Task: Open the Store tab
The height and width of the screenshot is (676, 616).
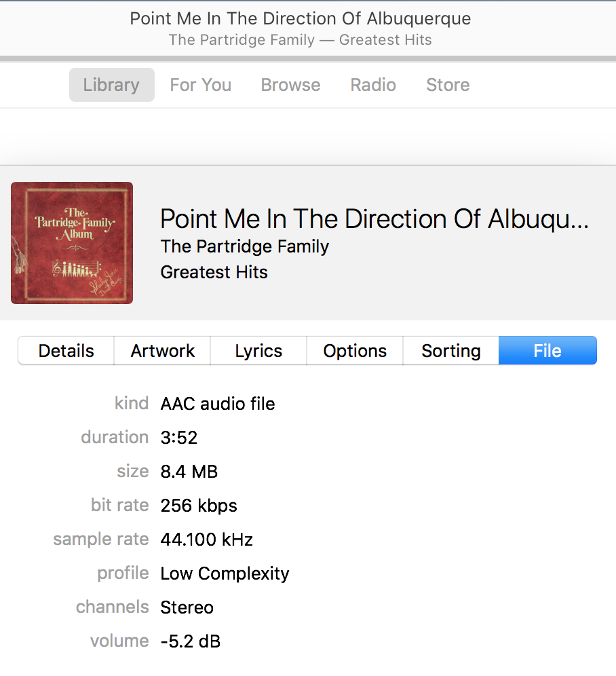Action: pos(448,85)
